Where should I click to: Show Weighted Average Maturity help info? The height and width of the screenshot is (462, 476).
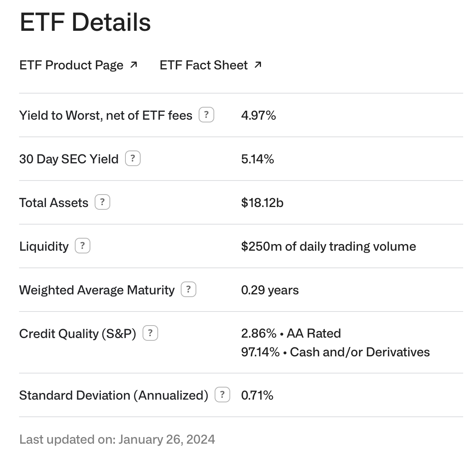[189, 290]
